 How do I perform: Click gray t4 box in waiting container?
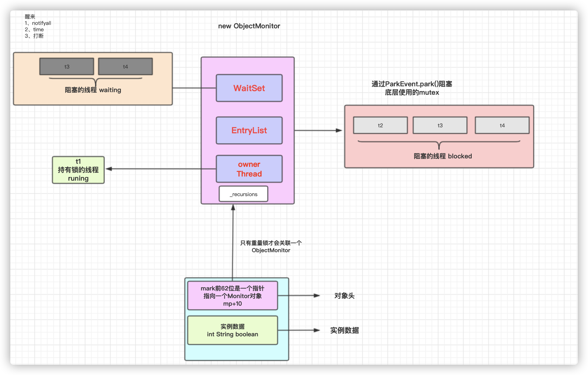point(125,67)
